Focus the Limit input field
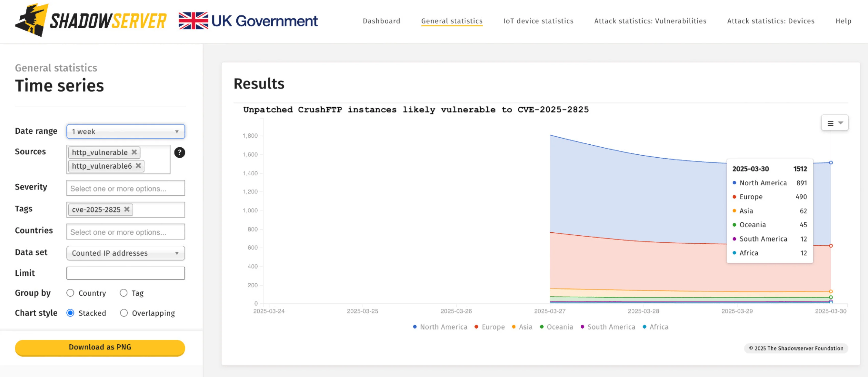This screenshot has height=377, width=868. [126, 273]
